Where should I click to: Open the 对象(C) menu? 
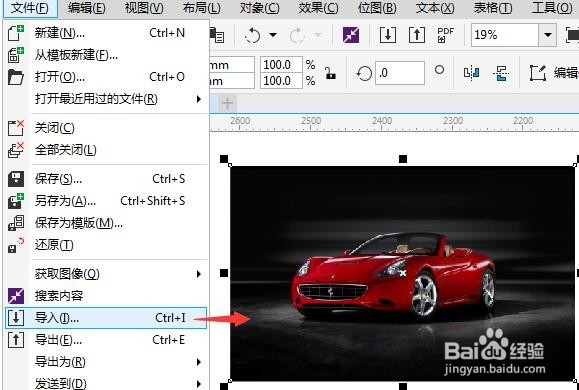pyautogui.click(x=259, y=8)
